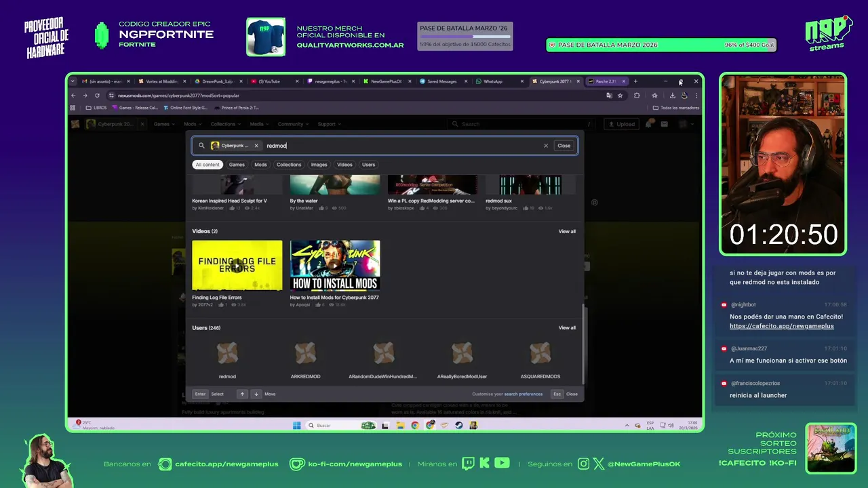Open Chrome three-dot menu
This screenshot has height=488, width=868.
[x=696, y=96]
